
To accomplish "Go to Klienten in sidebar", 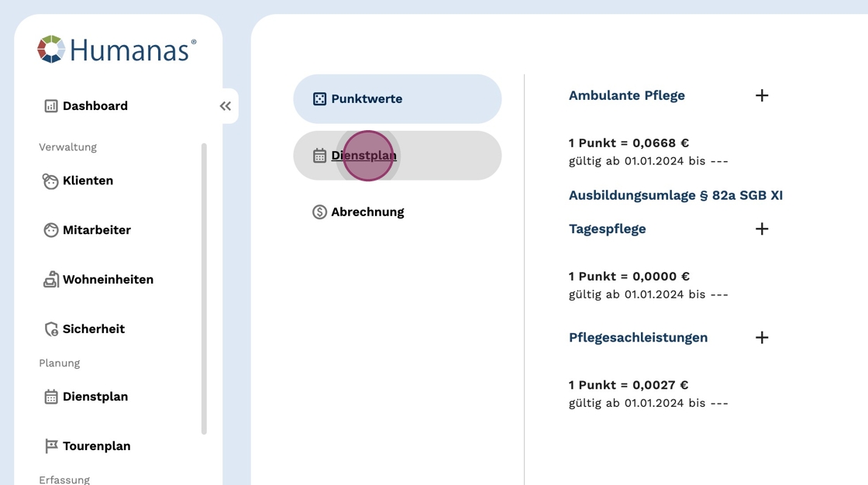I will [x=88, y=181].
